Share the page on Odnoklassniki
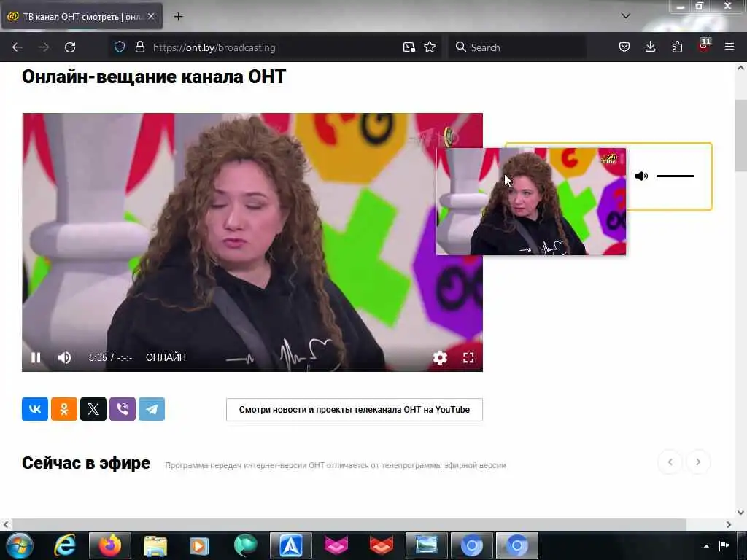This screenshot has width=747, height=560. point(64,409)
